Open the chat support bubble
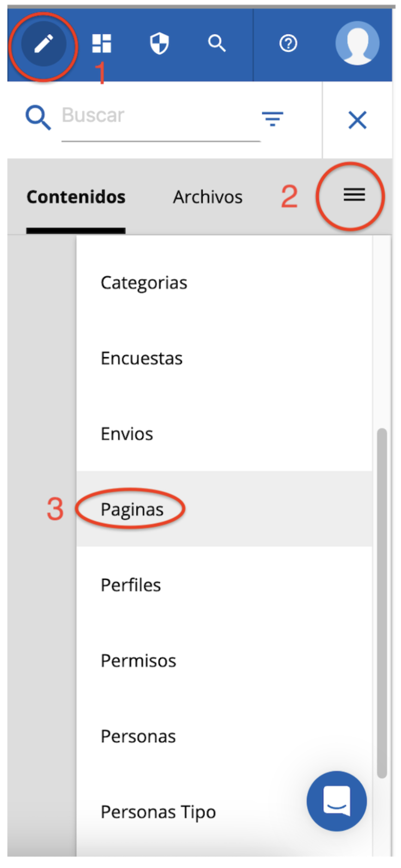The height and width of the screenshot is (868, 401). point(337,801)
